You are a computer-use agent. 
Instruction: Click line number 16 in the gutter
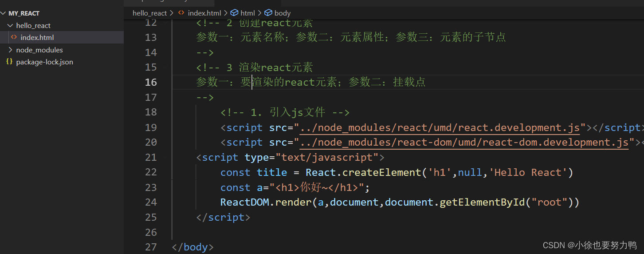coord(151,82)
